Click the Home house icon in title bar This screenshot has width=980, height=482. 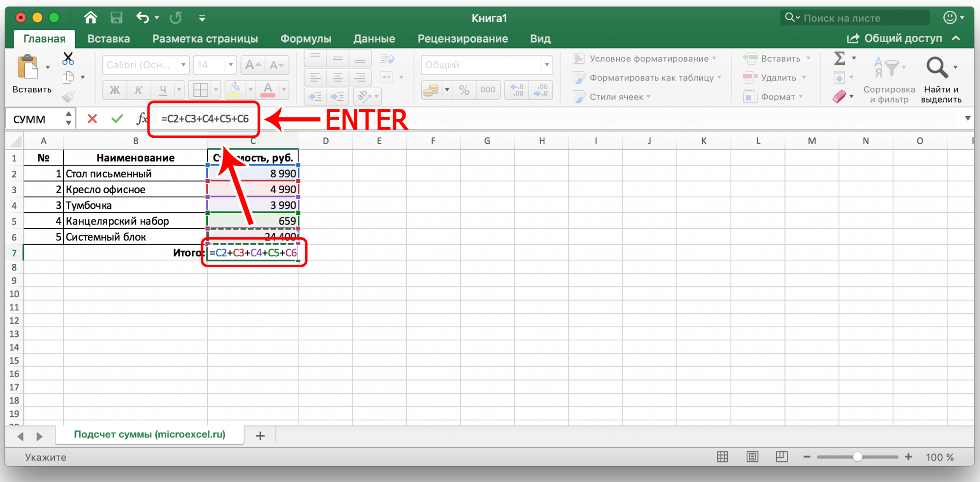point(90,18)
